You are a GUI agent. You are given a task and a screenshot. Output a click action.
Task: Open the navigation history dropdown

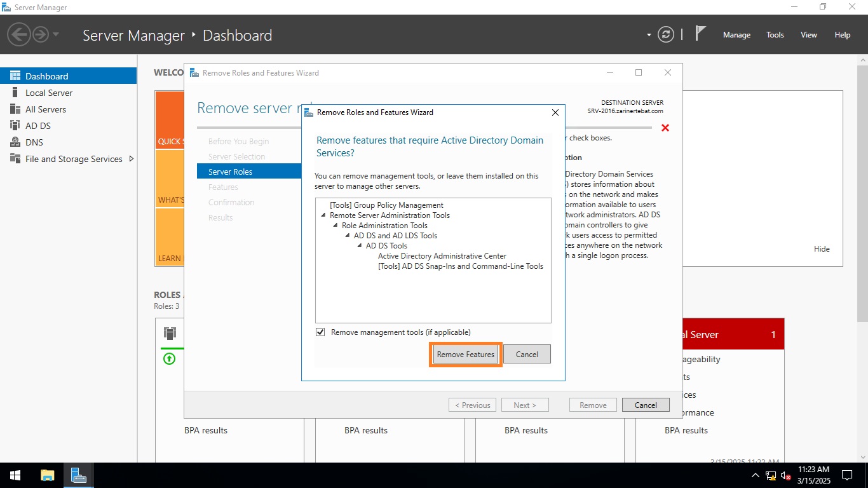[56, 34]
